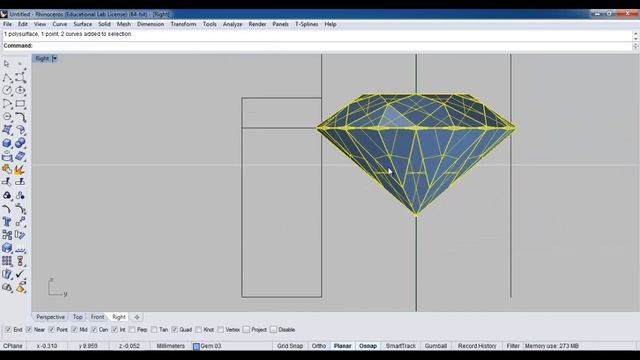The image size is (640, 360).
Task: Select the Arc tool
Action: pyautogui.click(x=7, y=103)
